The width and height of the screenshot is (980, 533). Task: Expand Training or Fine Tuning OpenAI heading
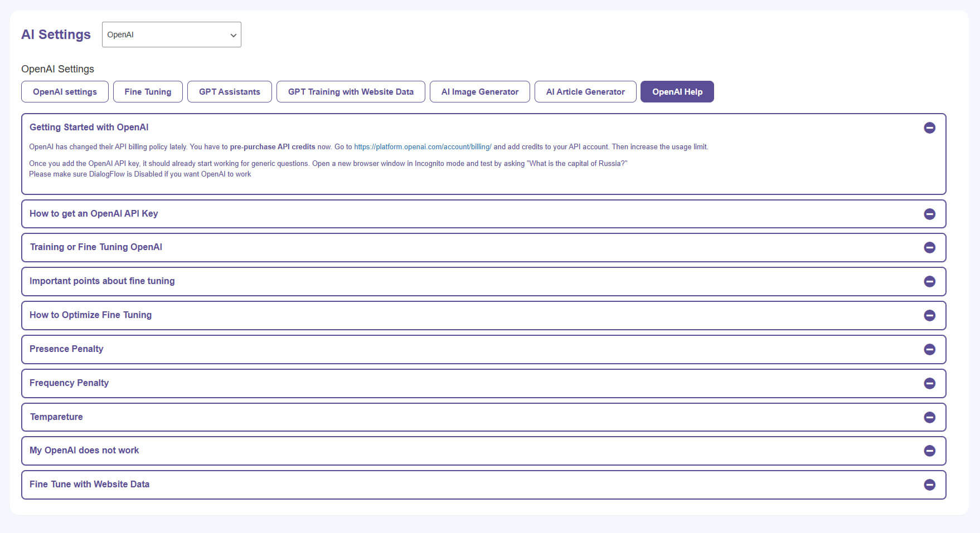(96, 247)
